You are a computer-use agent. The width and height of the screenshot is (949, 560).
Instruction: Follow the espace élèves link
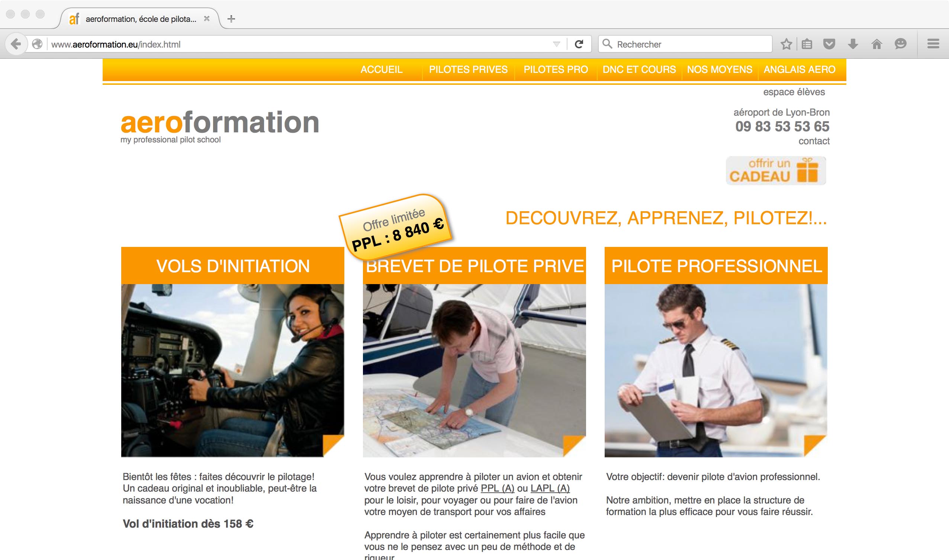click(x=794, y=92)
